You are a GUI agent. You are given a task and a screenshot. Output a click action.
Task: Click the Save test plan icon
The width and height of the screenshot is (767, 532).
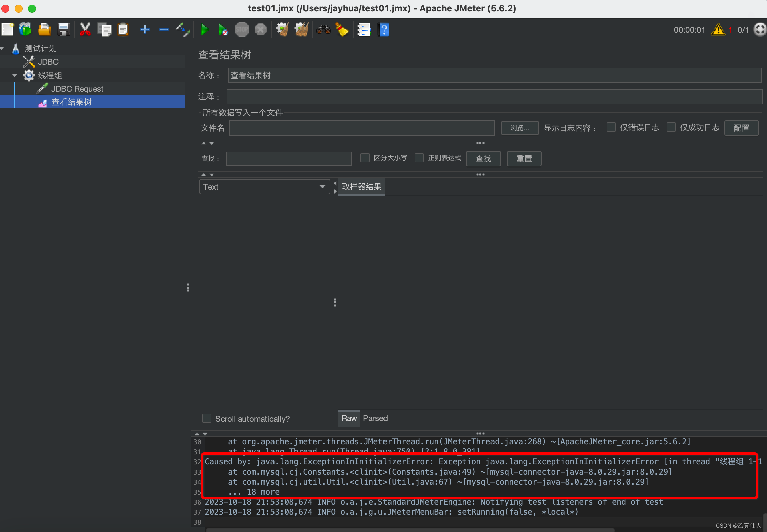(x=64, y=30)
